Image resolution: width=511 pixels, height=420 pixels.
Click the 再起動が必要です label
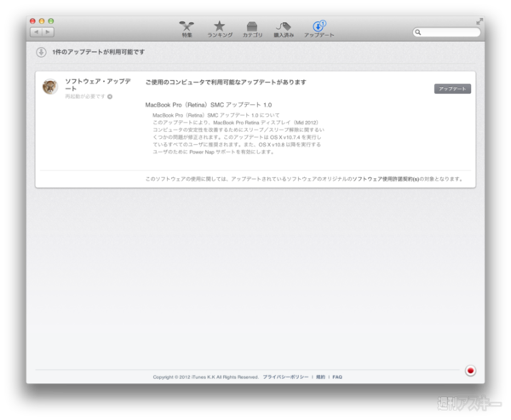[85, 96]
